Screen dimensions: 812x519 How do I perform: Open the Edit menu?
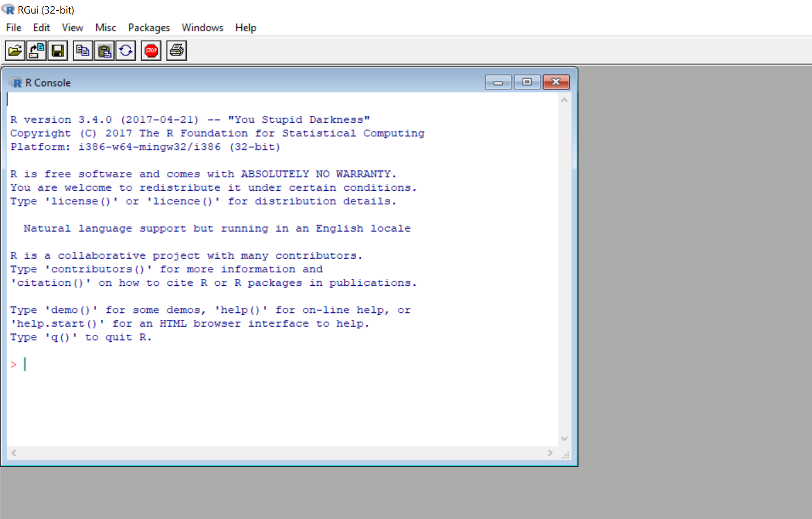pos(41,28)
